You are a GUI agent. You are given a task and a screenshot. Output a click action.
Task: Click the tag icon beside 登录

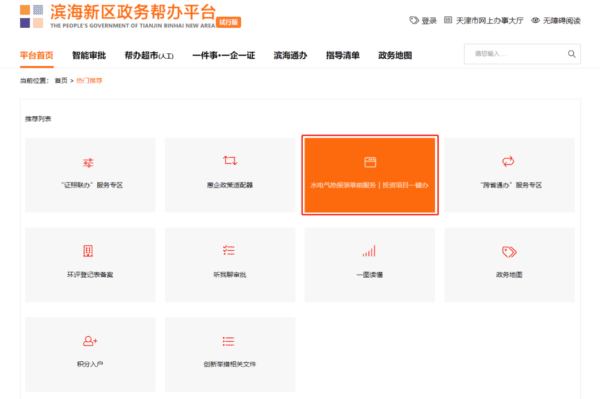(x=414, y=20)
